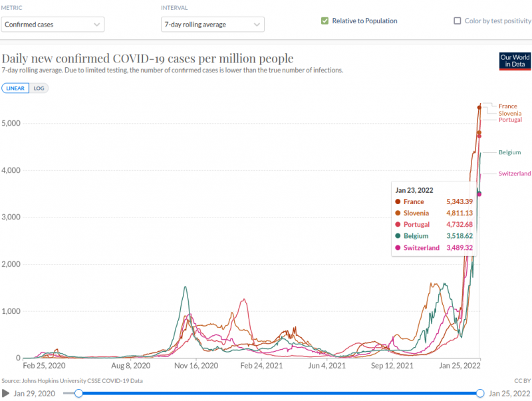This screenshot has width=532, height=401.
Task: Select the Switzerland legend label
Action: [x=515, y=174]
